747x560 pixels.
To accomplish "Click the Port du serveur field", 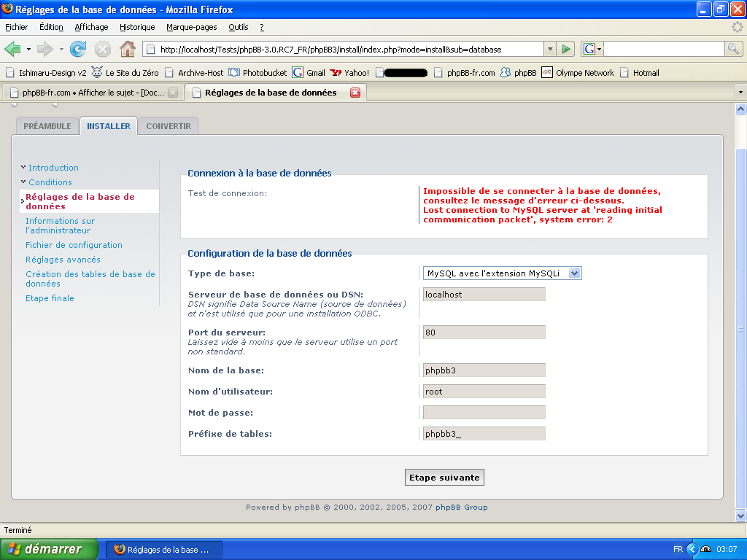I will [484, 332].
